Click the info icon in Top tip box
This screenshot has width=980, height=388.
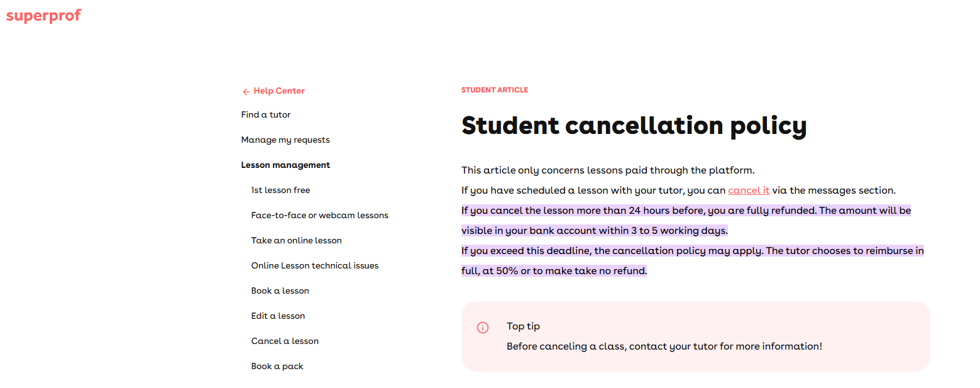[x=483, y=328]
